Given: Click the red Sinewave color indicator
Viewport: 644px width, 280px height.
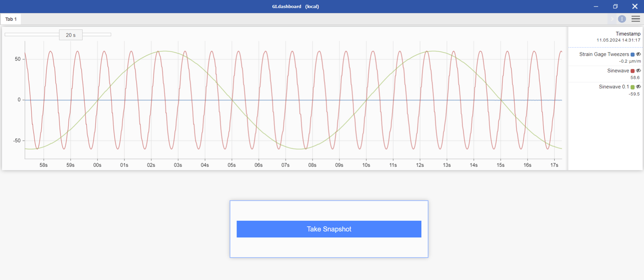Looking at the screenshot, I should (x=632, y=70).
